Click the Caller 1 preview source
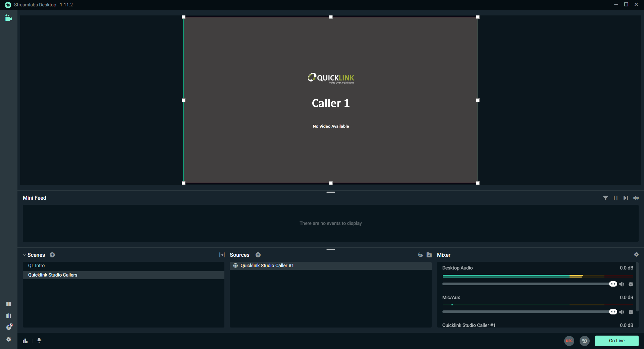The width and height of the screenshot is (644, 349). click(x=331, y=100)
